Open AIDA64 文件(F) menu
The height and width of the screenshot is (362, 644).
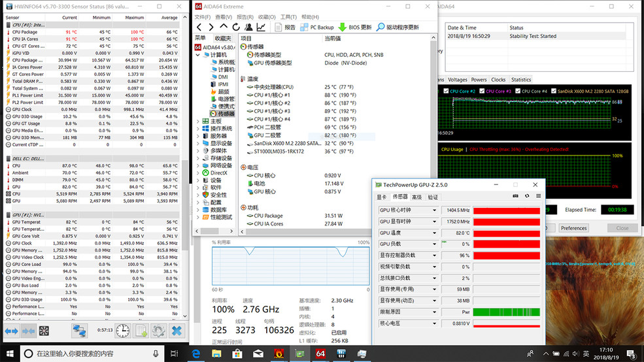click(x=202, y=17)
